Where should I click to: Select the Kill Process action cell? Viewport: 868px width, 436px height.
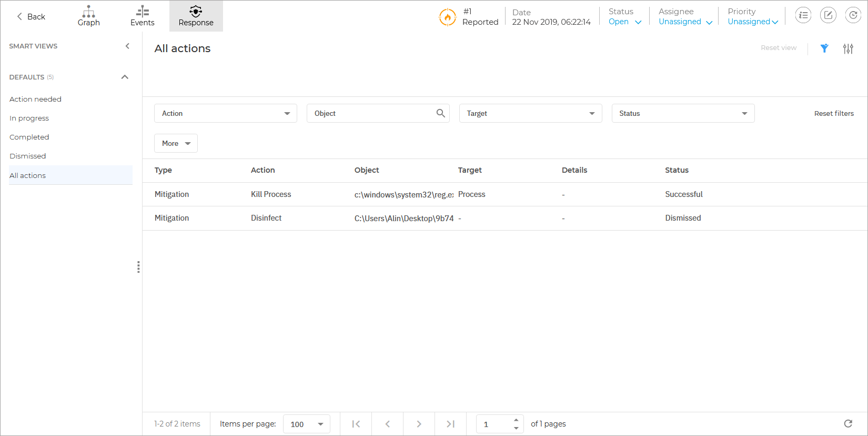click(x=271, y=194)
